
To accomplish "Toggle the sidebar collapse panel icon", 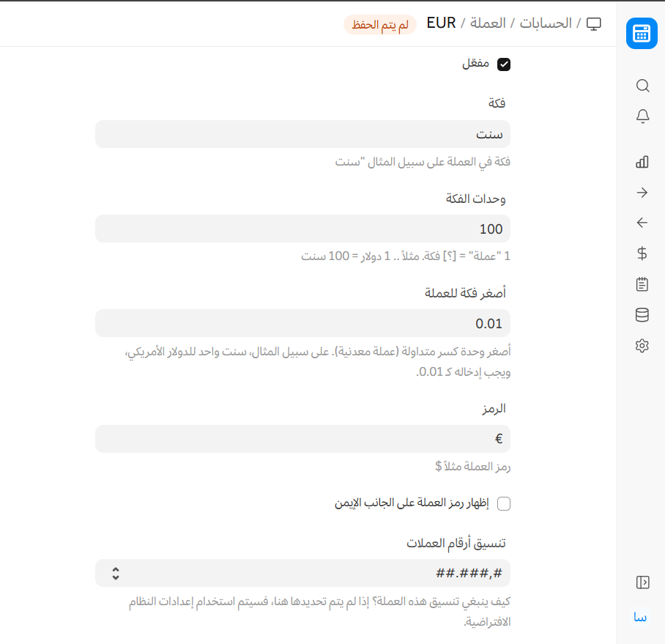I will click(642, 582).
